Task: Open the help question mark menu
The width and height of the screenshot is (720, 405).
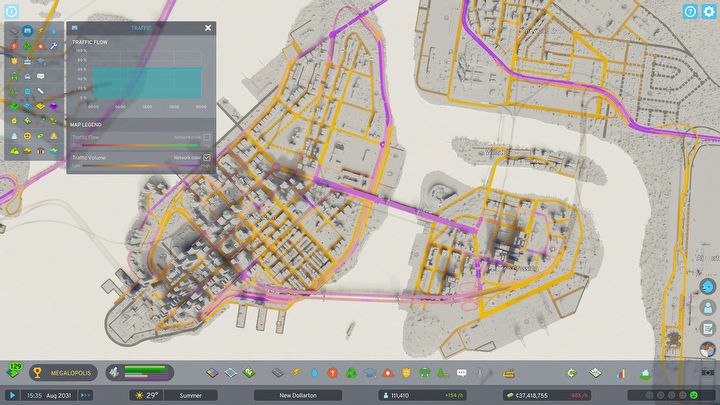Action: coord(689,11)
